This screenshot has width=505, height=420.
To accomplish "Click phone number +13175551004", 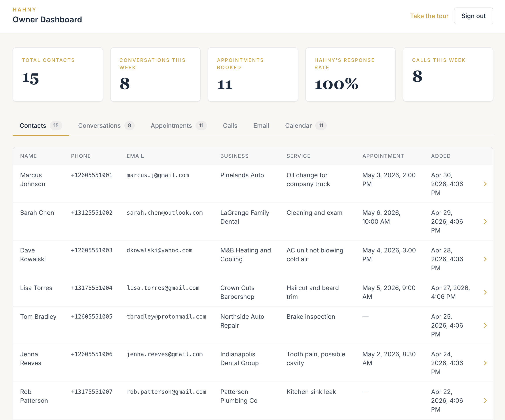I will 92,288.
